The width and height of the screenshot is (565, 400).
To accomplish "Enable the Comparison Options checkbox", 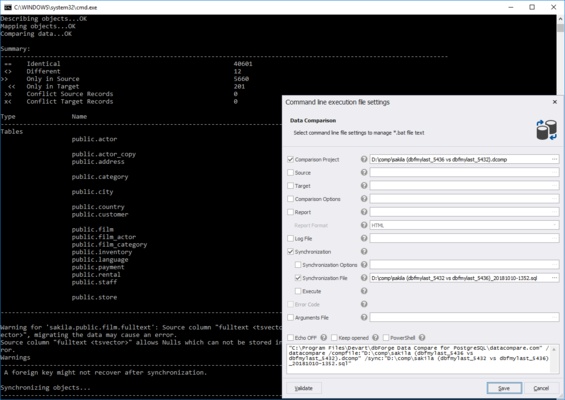I will (x=290, y=199).
